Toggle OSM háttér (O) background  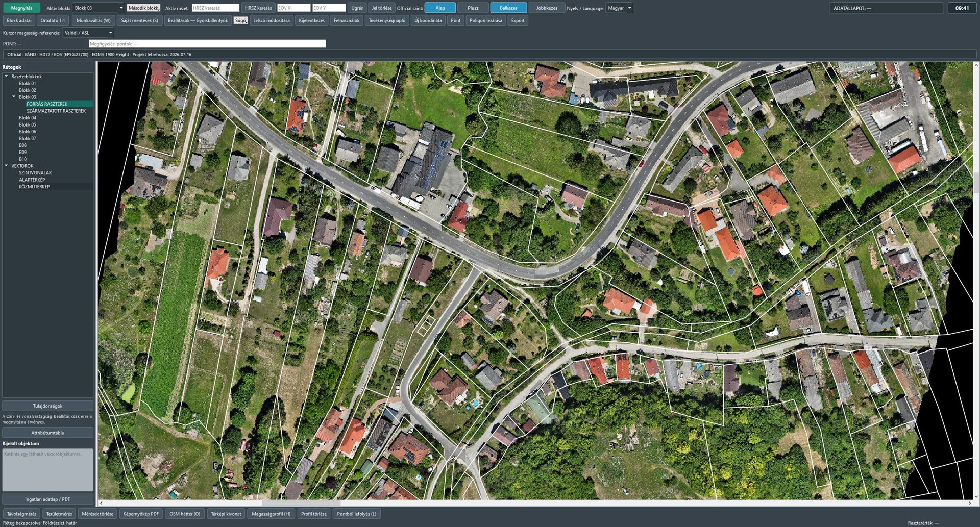185,514
